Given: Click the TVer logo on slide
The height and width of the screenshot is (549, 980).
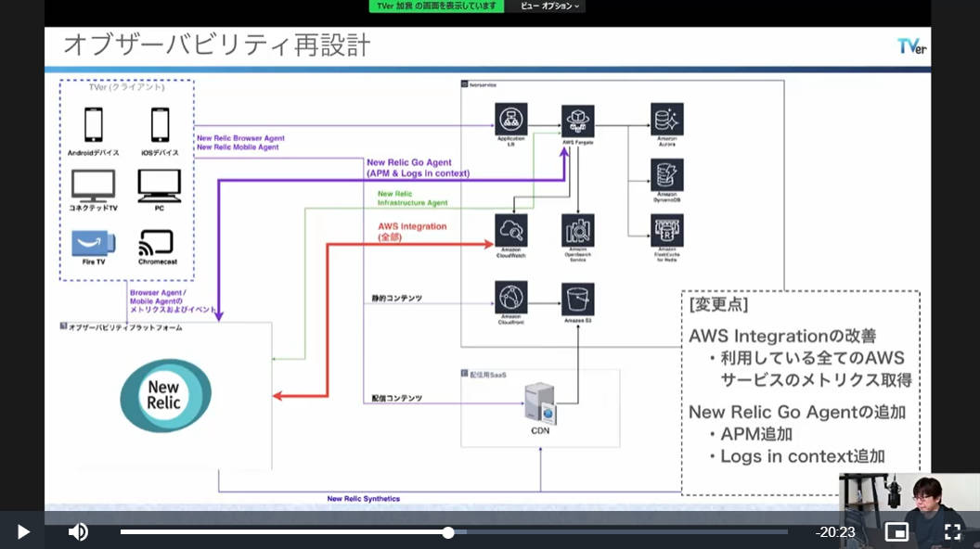Looking at the screenshot, I should tap(912, 46).
